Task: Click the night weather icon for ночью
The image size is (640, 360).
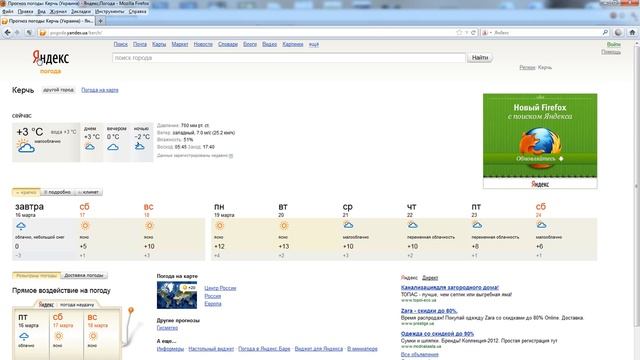Action: pos(140,146)
